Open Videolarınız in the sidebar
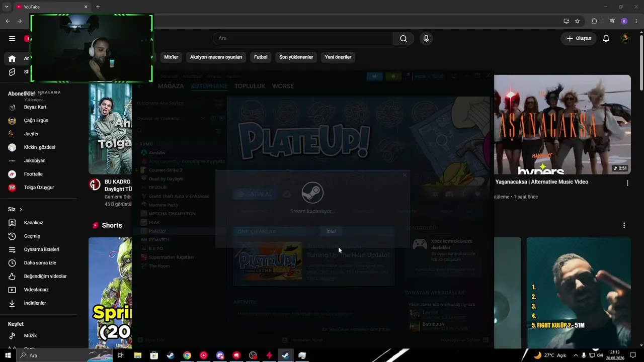This screenshot has height=362, width=644. [36, 290]
